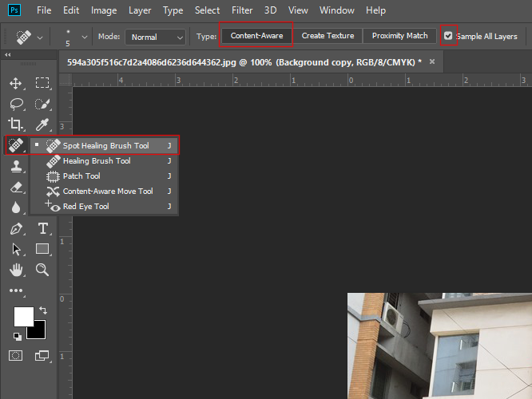Select the Blur tool droplet icon
The width and height of the screenshot is (532, 399).
click(x=16, y=207)
